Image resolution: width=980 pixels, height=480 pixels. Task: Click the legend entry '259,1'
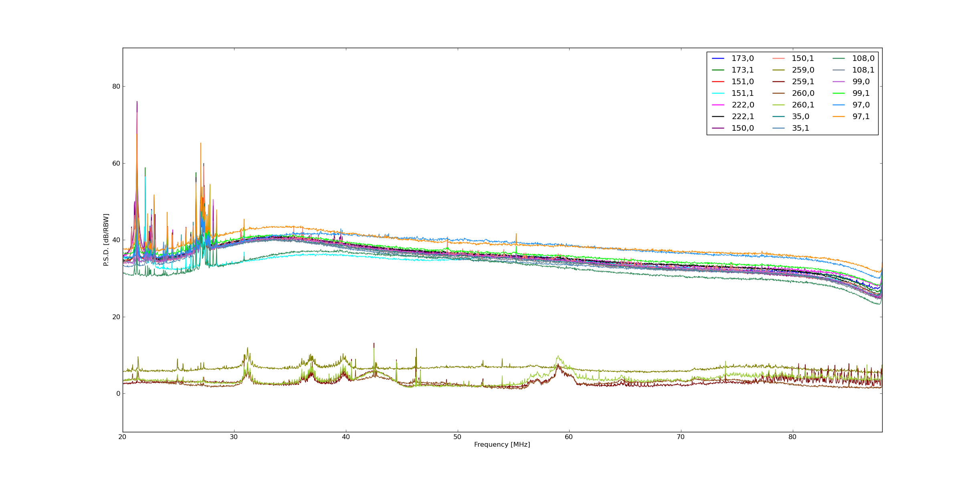[x=793, y=82]
